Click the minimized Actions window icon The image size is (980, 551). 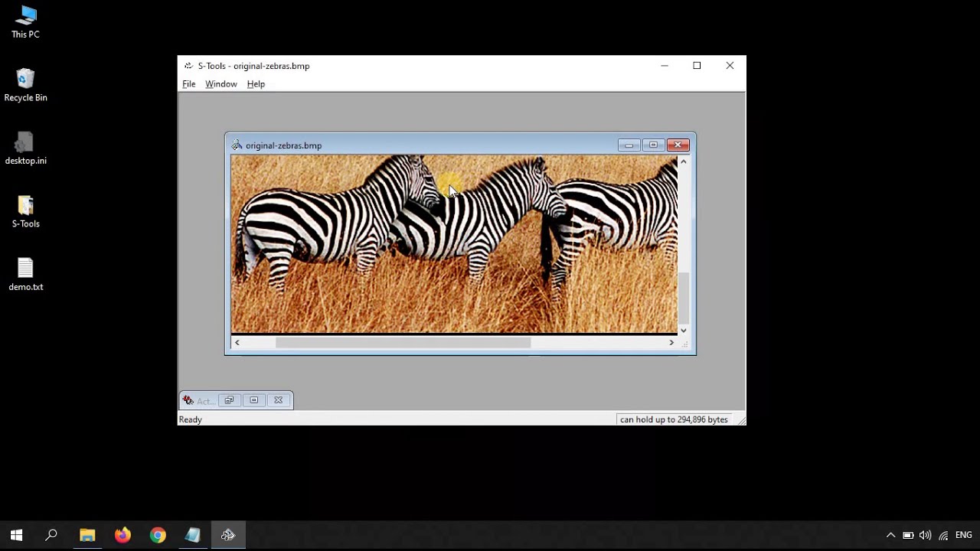(188, 400)
